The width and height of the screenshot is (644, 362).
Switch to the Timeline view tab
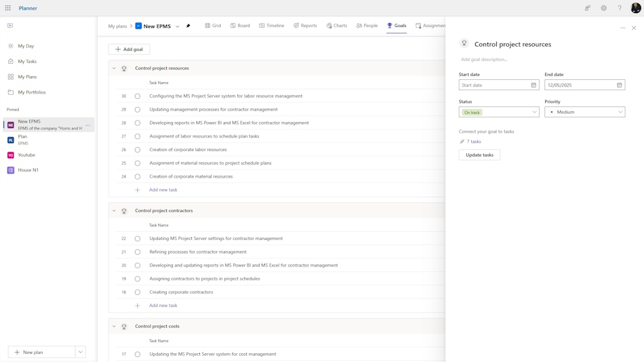coord(271,26)
